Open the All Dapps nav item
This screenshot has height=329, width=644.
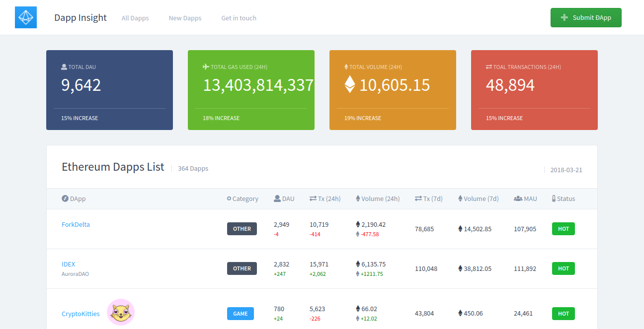(135, 18)
